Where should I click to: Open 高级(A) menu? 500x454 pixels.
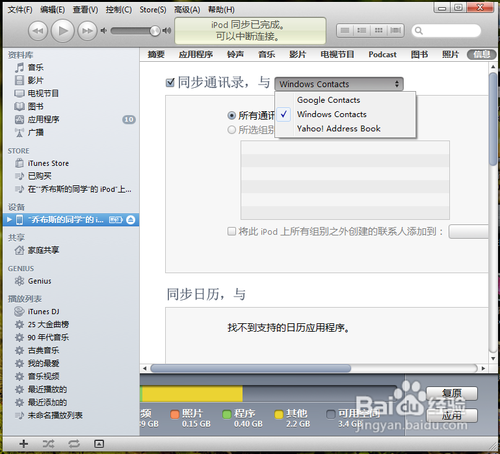click(187, 10)
